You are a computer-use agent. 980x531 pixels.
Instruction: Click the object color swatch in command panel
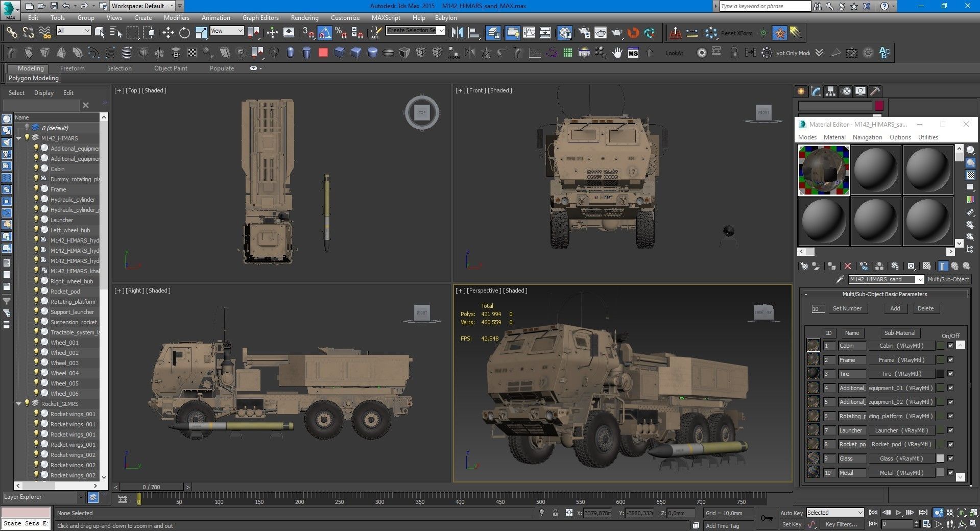coord(879,106)
